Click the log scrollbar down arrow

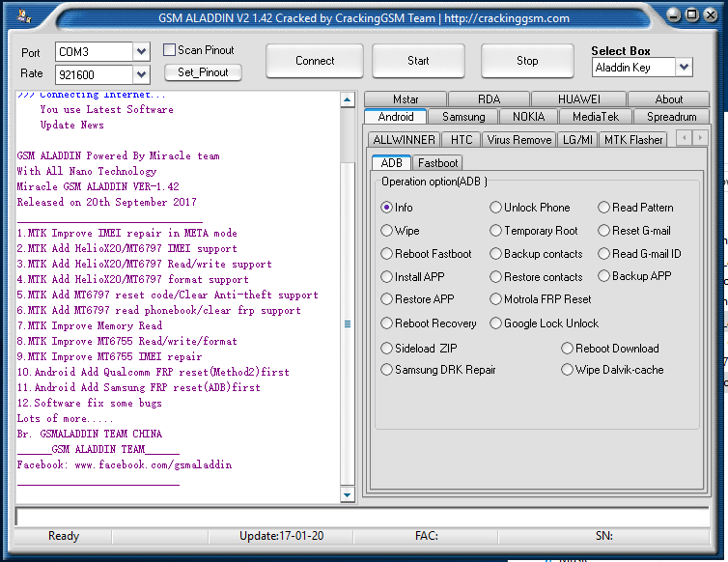click(348, 494)
